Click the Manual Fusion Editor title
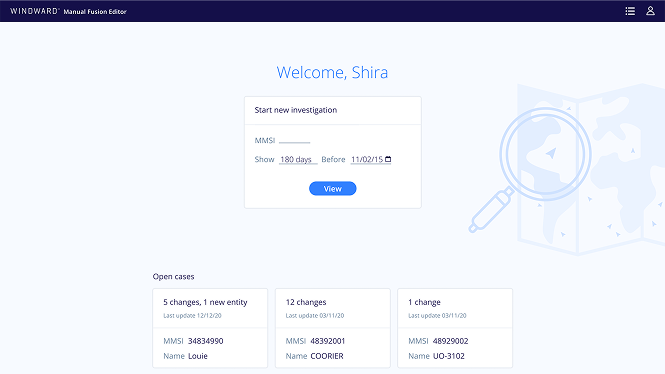Viewport: 665px width, 374px height. point(95,12)
